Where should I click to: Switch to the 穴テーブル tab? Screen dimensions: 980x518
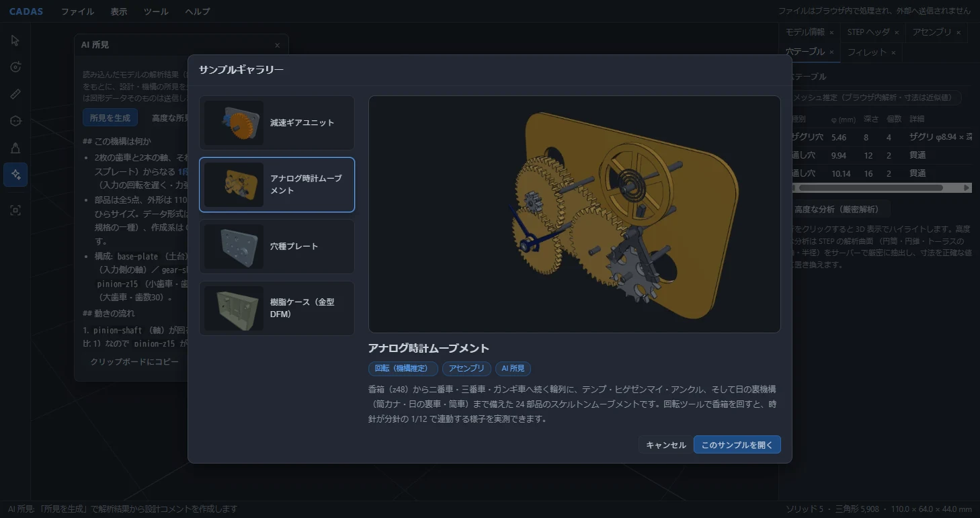click(x=805, y=52)
